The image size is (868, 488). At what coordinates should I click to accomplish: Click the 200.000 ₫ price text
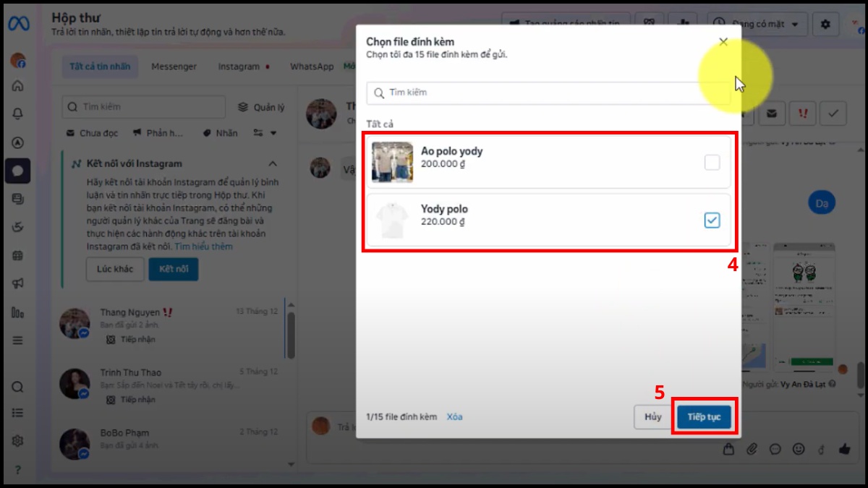(x=443, y=164)
